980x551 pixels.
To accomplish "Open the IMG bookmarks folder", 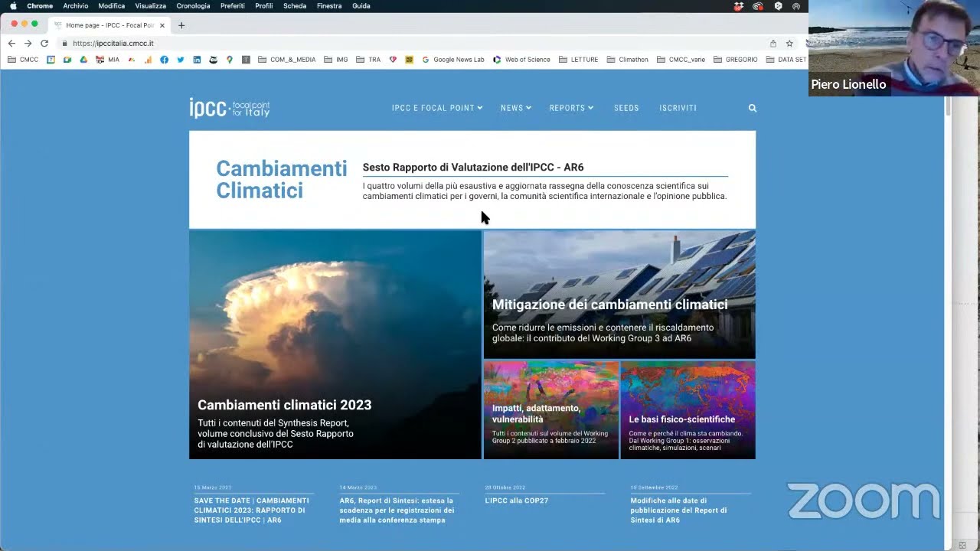I will pos(336,60).
